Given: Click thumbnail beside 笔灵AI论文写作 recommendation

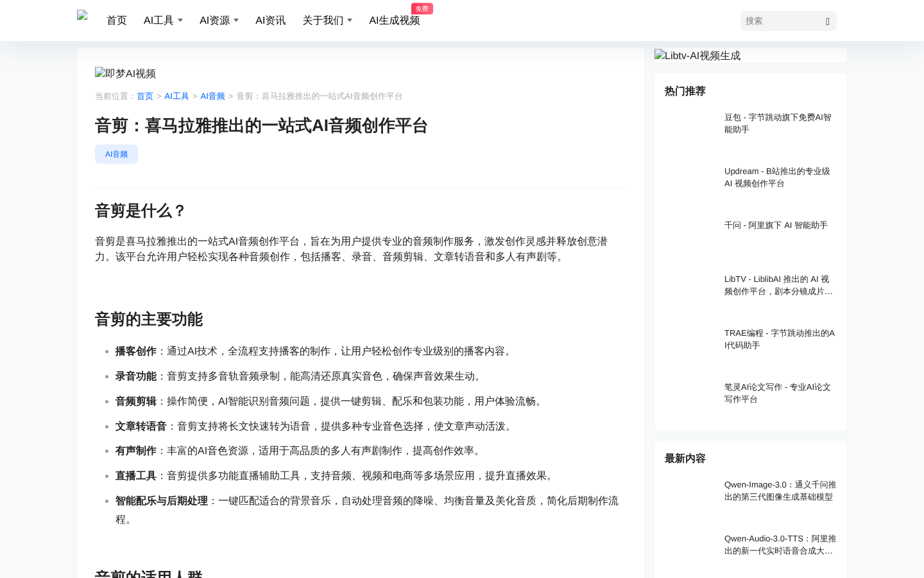Looking at the screenshot, I should pyautogui.click(x=690, y=399).
